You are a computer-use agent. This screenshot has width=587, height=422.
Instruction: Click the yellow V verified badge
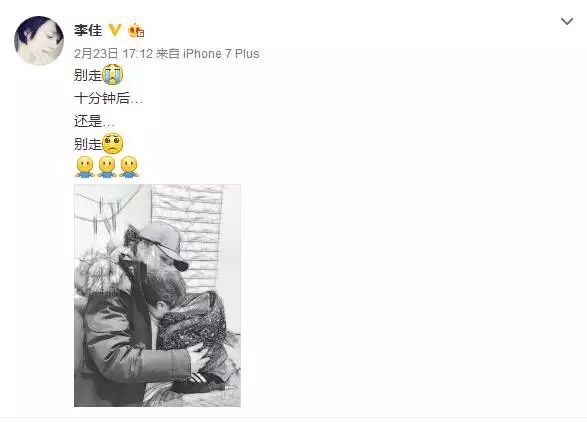pos(115,30)
